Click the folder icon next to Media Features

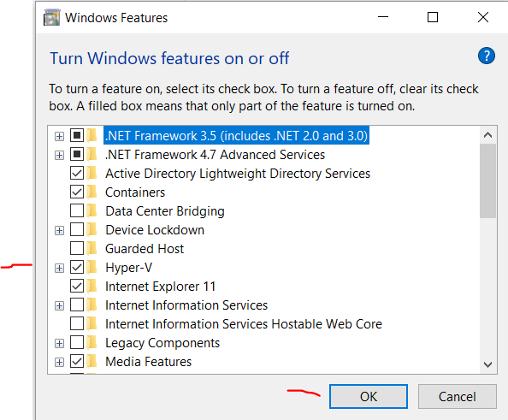click(92, 361)
